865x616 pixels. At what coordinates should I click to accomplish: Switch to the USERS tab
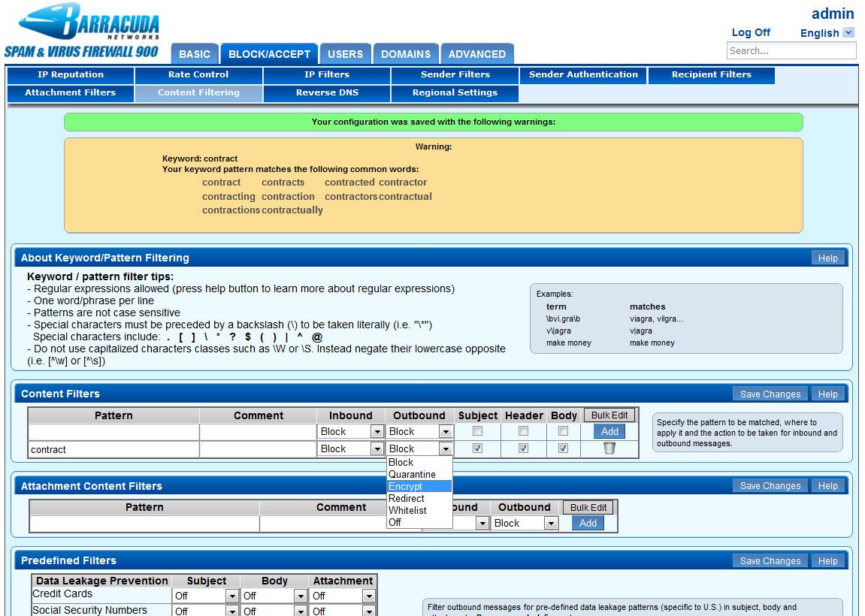[x=346, y=54]
